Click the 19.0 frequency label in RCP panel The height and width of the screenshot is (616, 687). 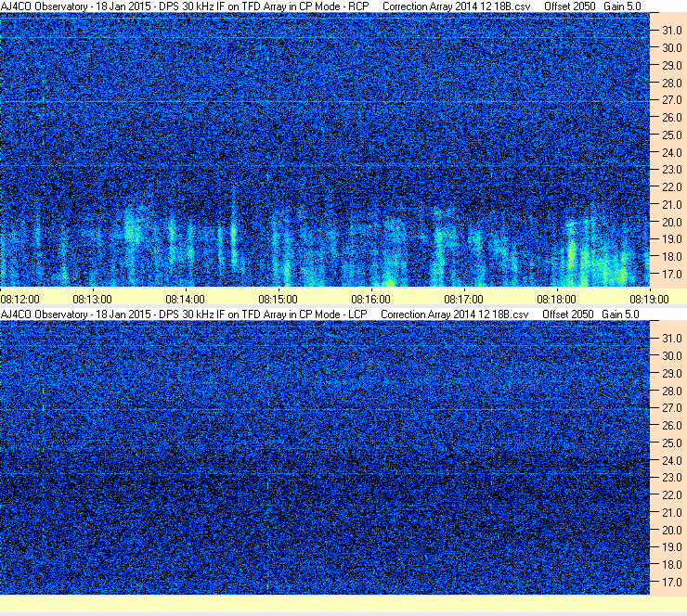[672, 239]
